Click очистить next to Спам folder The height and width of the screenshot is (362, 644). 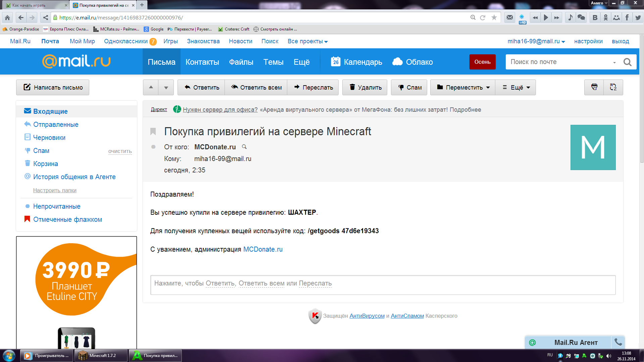pyautogui.click(x=120, y=151)
